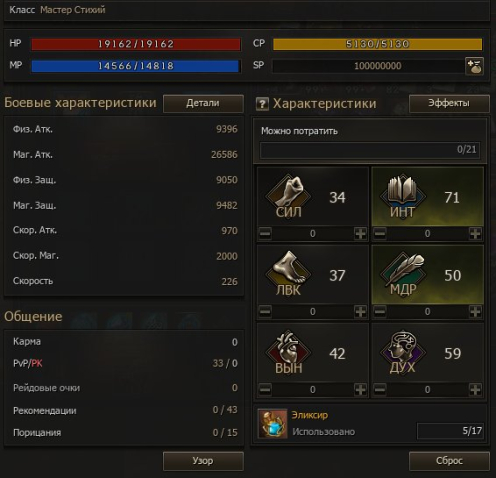Click the Узор button
This screenshot has height=478, width=496.
point(203,461)
